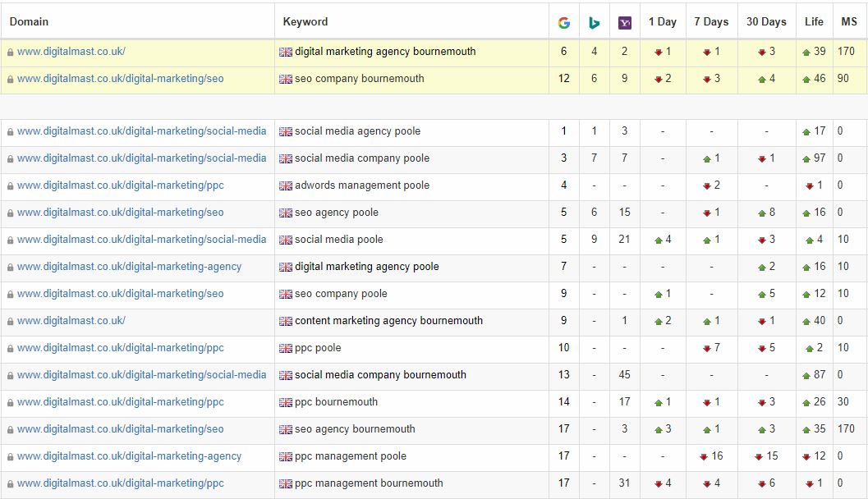Viewport: 868px width, 499px height.
Task: Click the Bing column header icon
Action: [x=594, y=23]
